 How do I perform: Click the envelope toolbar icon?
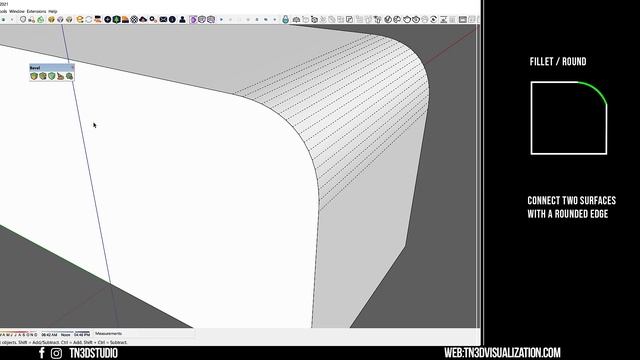(x=163, y=19)
